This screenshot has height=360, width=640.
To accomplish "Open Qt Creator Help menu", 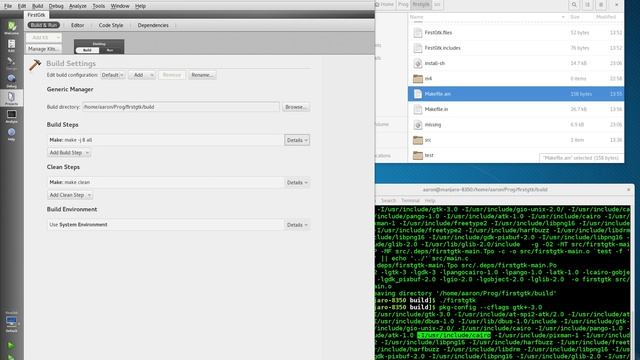I will point(140,6).
